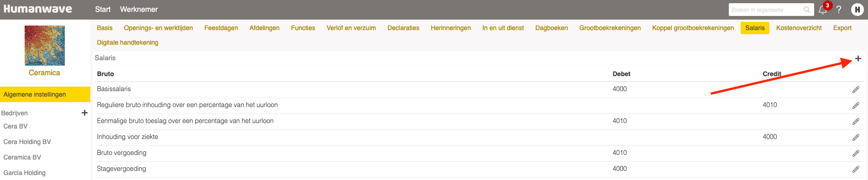Add a company with Bedrijven plus icon
868x180 pixels.
coord(84,113)
